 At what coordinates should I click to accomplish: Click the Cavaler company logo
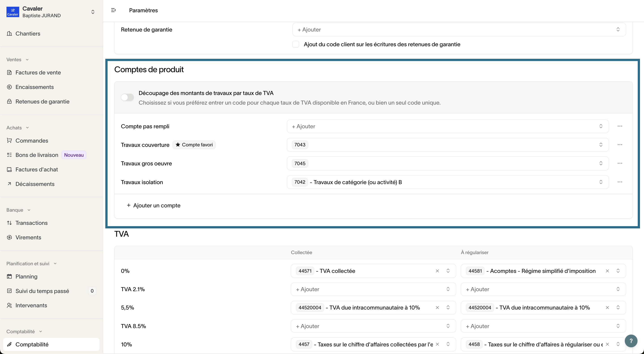click(13, 12)
